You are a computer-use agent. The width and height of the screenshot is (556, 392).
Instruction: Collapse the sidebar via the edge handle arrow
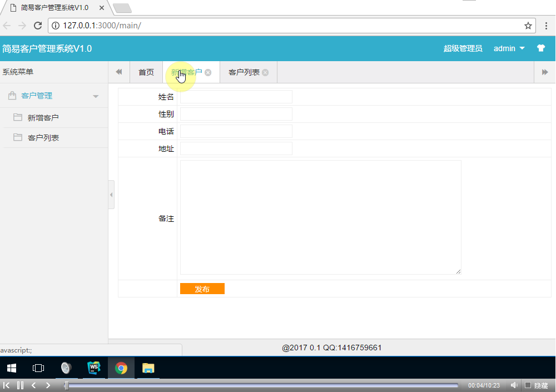click(112, 195)
